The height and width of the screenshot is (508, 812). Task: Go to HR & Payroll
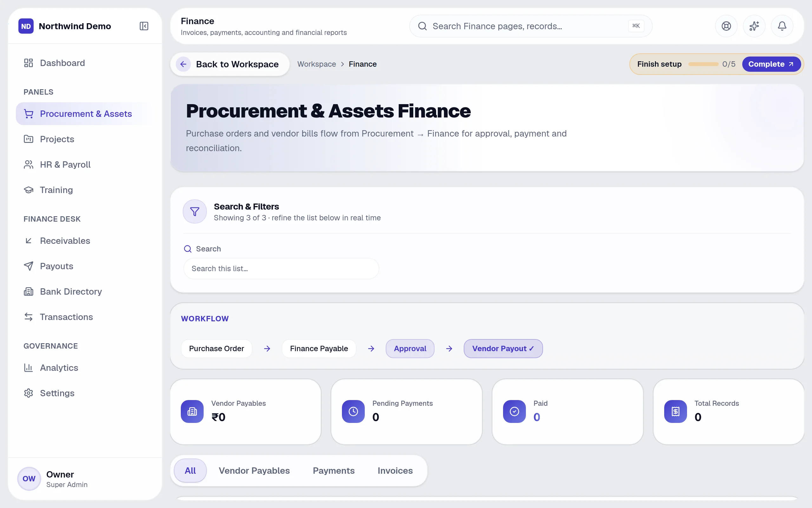tap(85, 165)
